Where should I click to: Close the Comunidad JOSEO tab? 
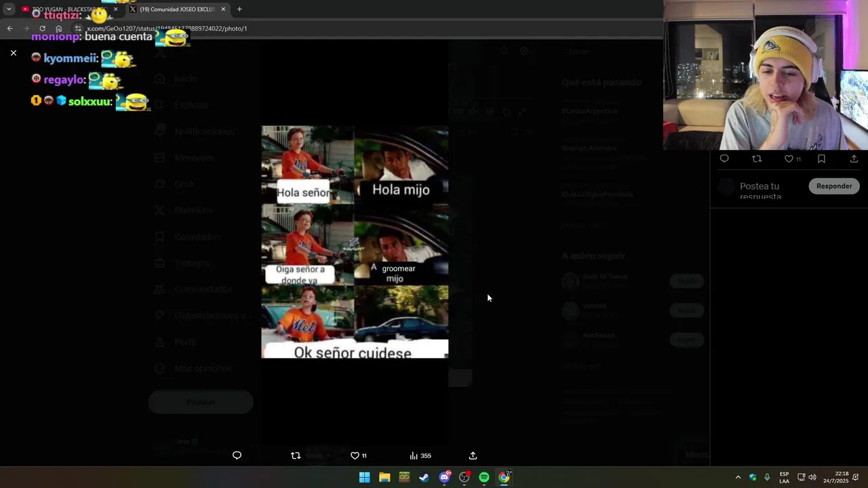point(223,9)
